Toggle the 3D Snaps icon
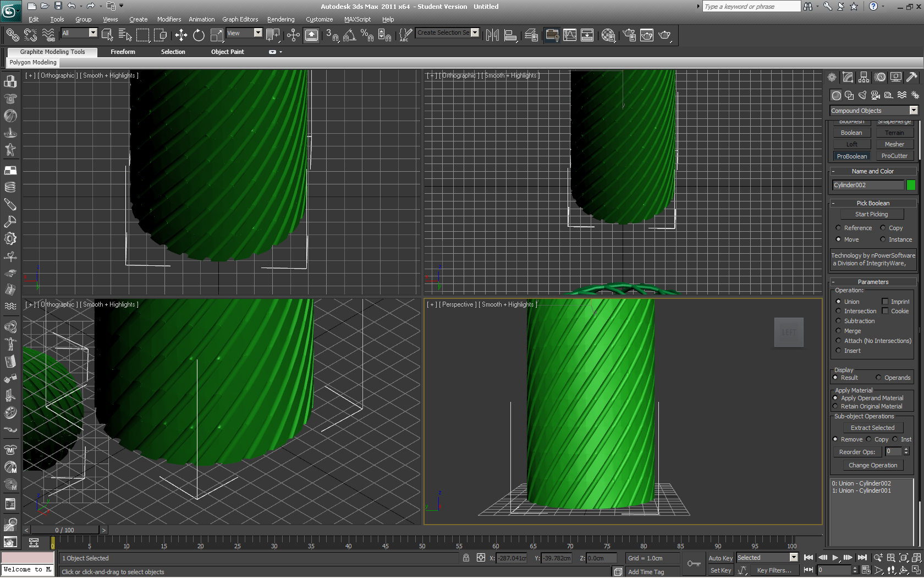Screen dimensions: 924x578 click(x=332, y=35)
